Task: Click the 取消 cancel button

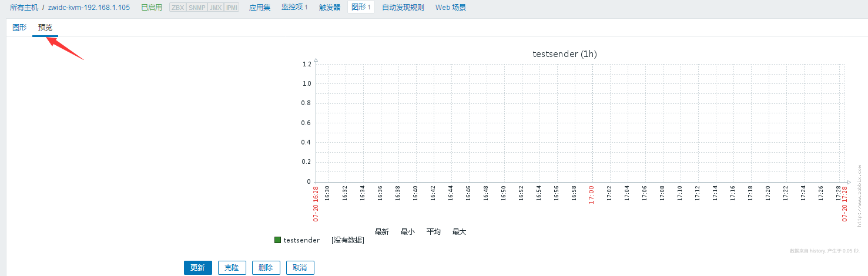Action: tap(300, 268)
